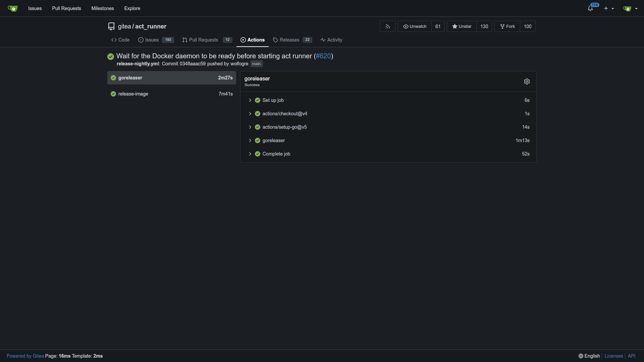Toggle Unwatch for this repository

click(x=415, y=26)
